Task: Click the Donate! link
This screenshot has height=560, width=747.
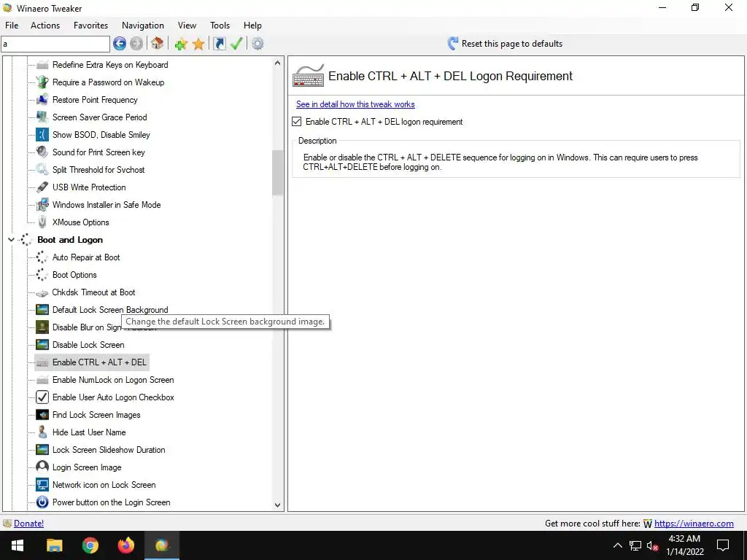Action: click(x=28, y=524)
